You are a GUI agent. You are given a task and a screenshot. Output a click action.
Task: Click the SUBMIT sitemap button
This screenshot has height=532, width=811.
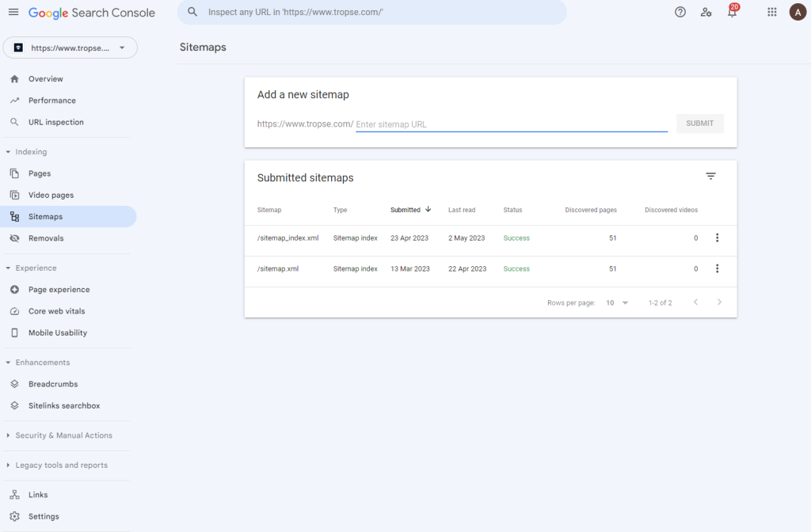point(700,123)
